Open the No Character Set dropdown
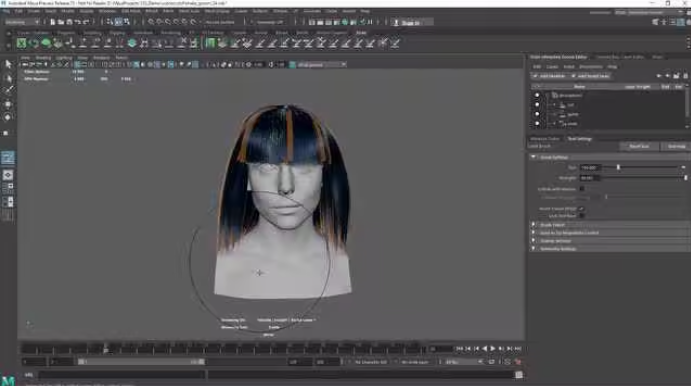Screen dimensions: 691x386 tap(371, 362)
